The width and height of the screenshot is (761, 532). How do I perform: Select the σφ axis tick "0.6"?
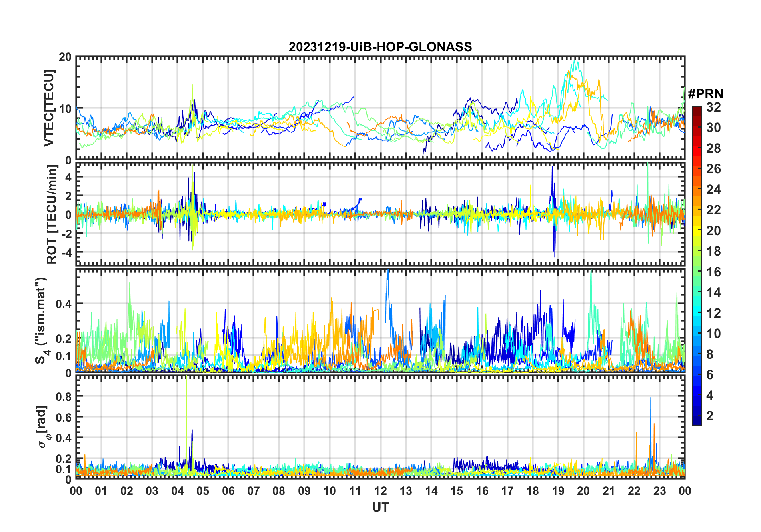click(64, 417)
